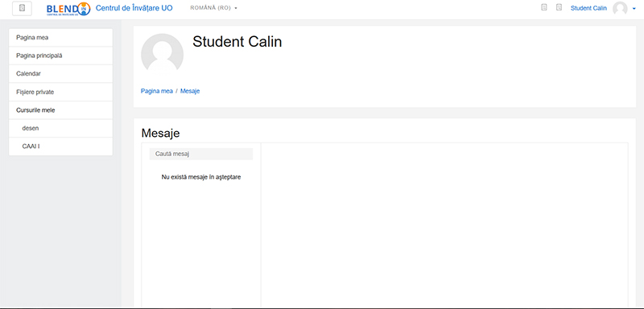Open the ROMÂNĂ (RO) language dropdown
644x309 pixels.
tap(214, 8)
